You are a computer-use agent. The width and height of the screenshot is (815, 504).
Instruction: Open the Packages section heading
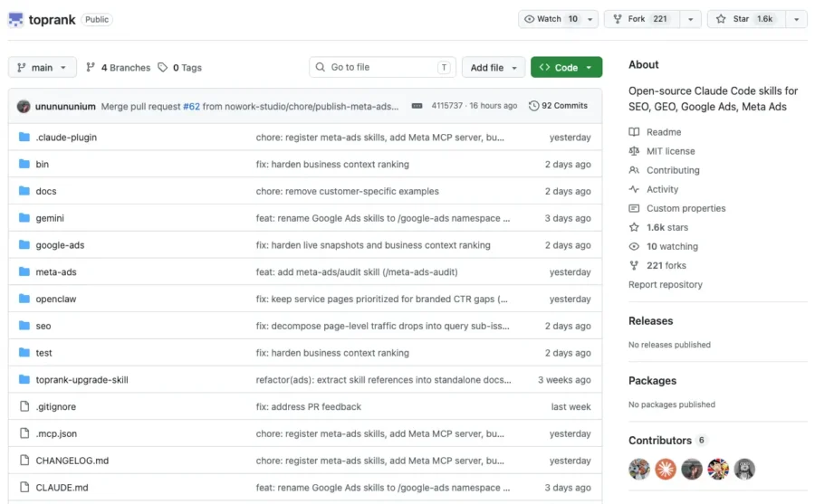652,381
